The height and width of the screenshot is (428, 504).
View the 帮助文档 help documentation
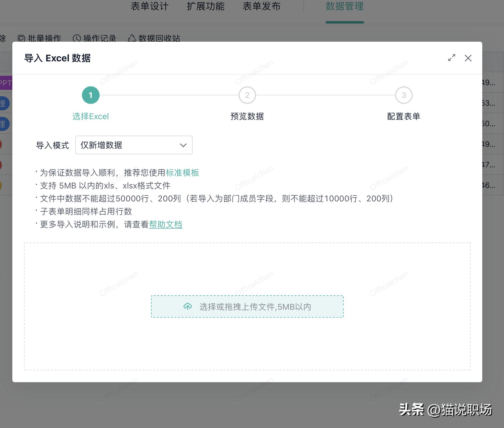166,224
